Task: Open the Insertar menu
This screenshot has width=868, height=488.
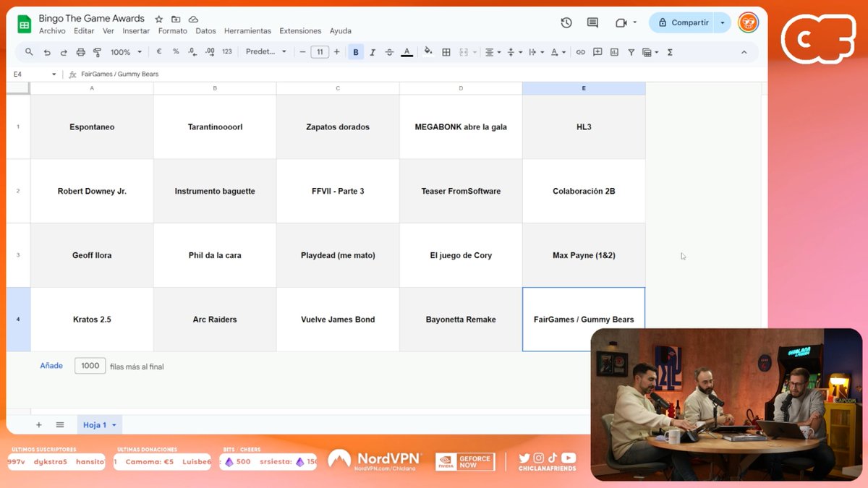Action: [136, 31]
